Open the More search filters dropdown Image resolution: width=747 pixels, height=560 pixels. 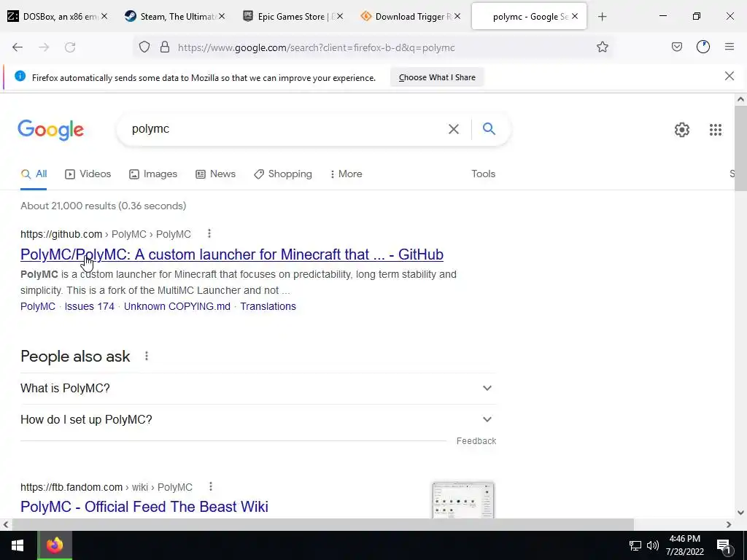pos(346,174)
